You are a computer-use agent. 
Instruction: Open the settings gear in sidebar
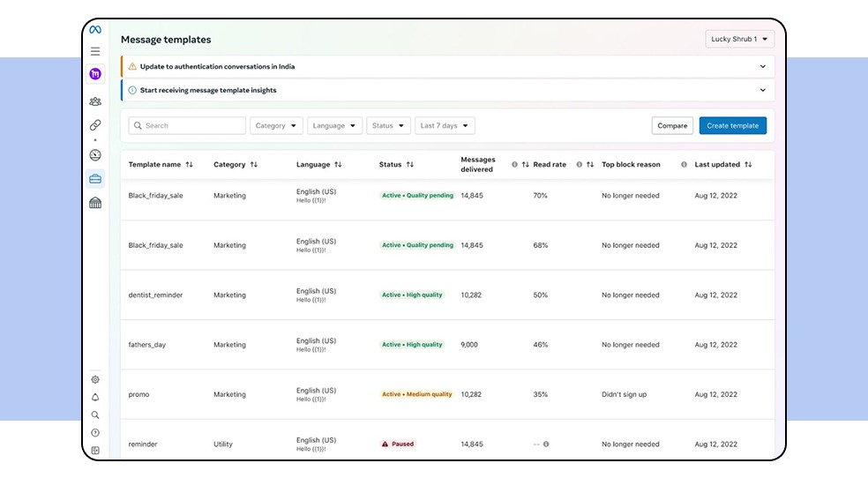[95, 380]
